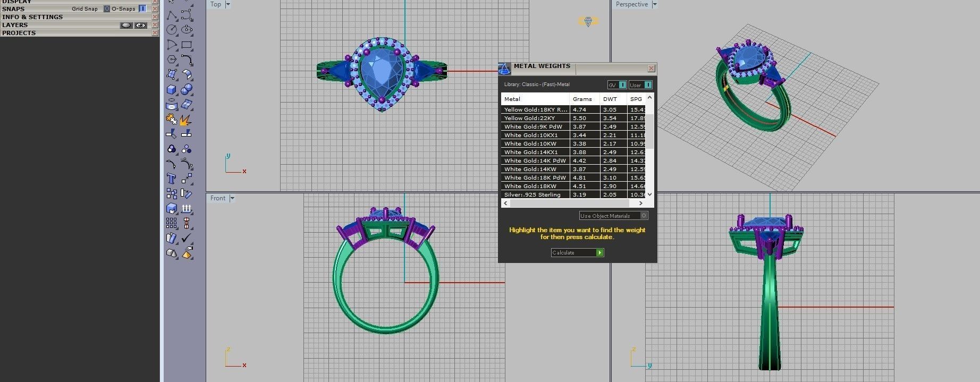Expand the PROJECTS panel header
The image size is (980, 382).
pyautogui.click(x=19, y=33)
